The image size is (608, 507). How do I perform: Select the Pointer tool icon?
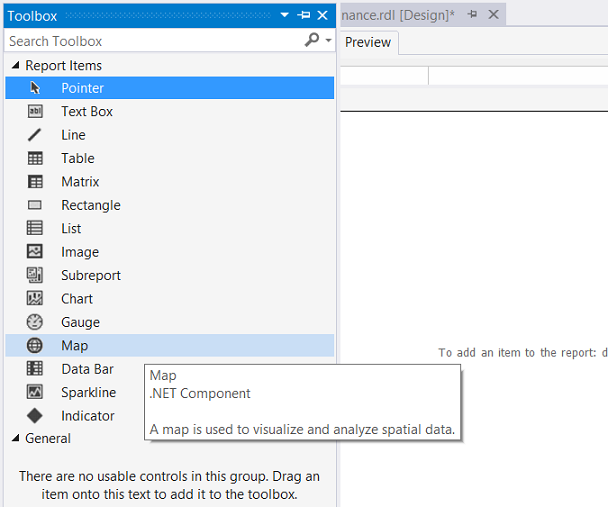point(35,88)
